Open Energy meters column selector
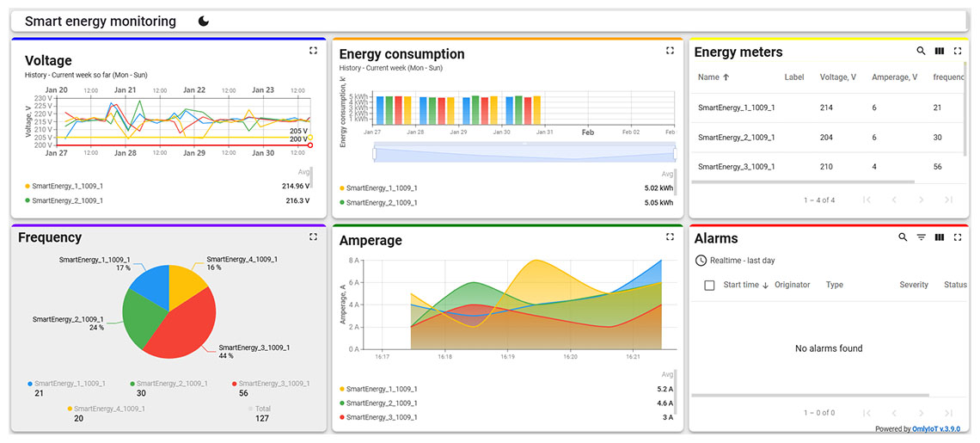 (940, 52)
